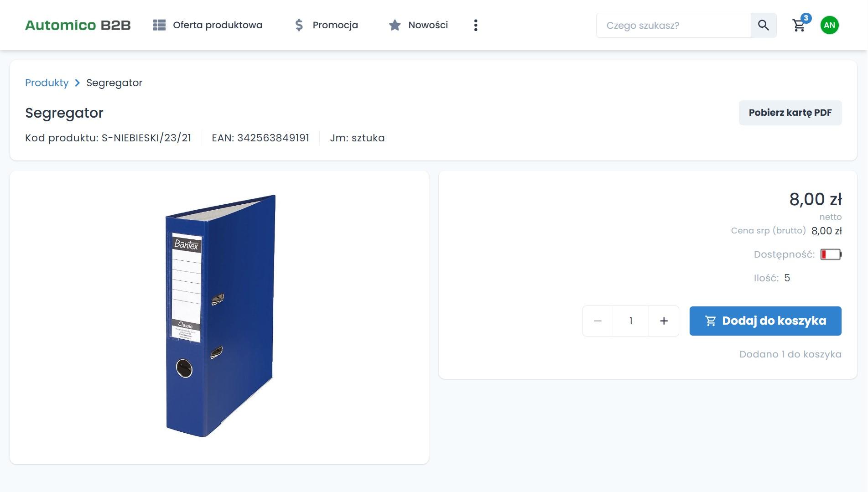This screenshot has width=868, height=492.
Task: Click the battery availability indicator
Action: point(831,254)
